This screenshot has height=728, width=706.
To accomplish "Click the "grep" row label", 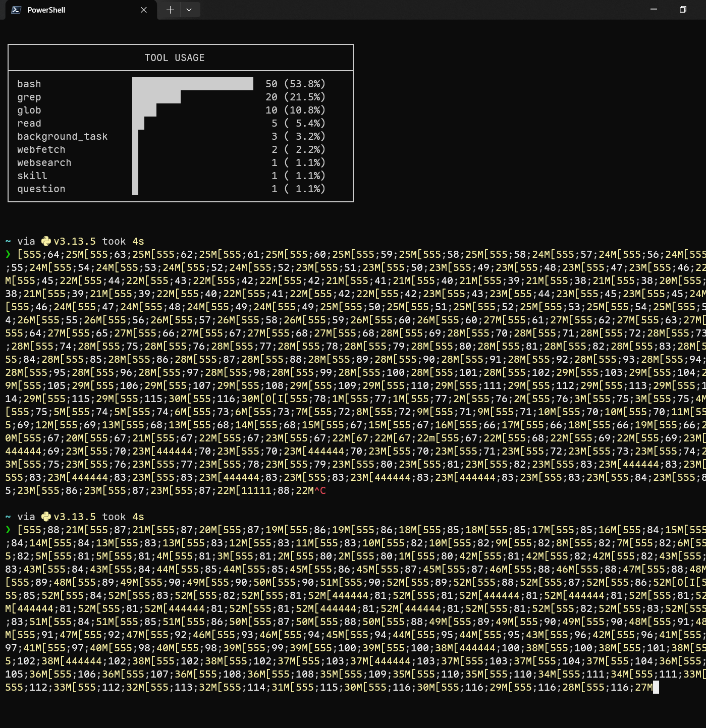I will (29, 97).
